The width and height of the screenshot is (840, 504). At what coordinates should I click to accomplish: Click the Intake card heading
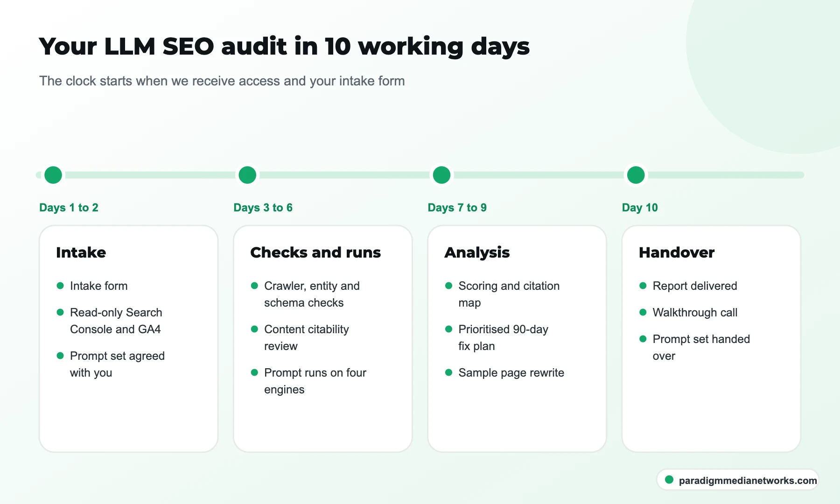click(x=81, y=252)
